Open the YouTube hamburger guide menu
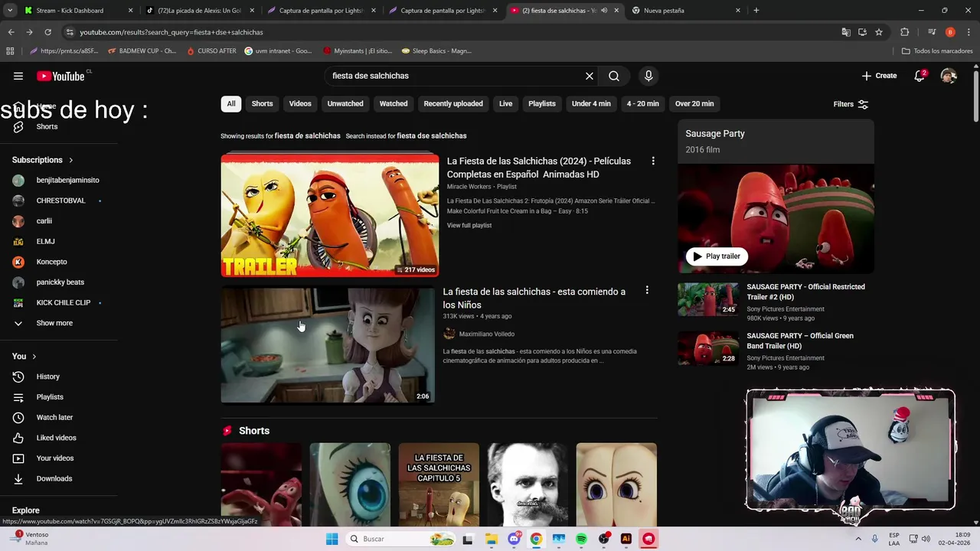 [x=18, y=76]
